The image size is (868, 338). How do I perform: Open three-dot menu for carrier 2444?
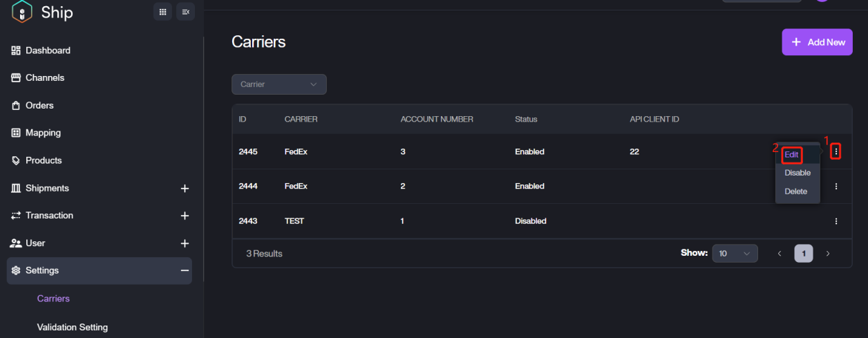[x=836, y=187]
